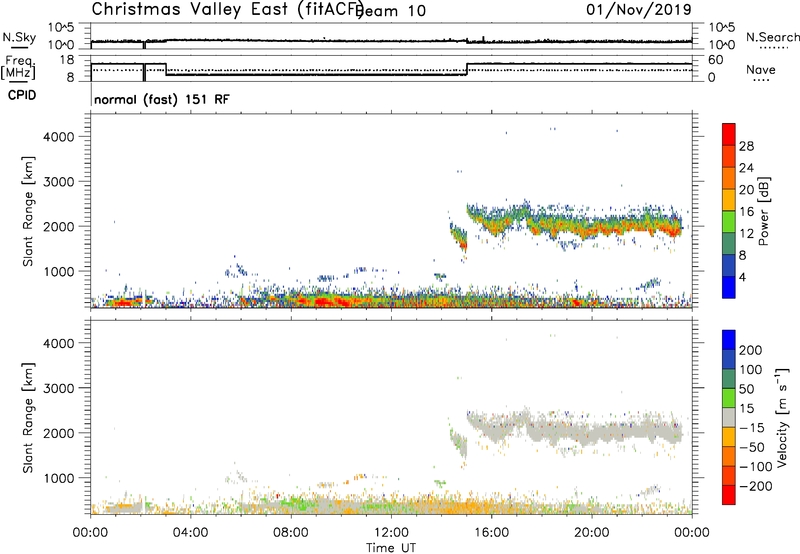
Task: Click the 'Christmas Valley East (fitACF)' plot title
Action: point(228,9)
